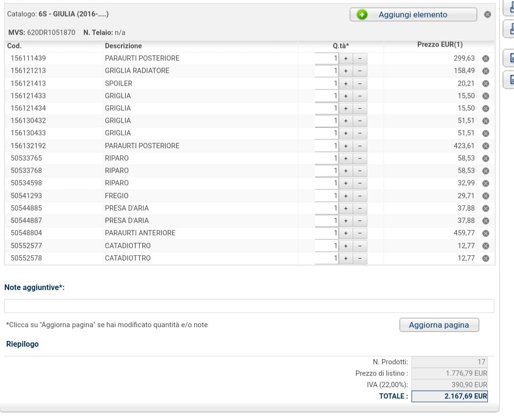This screenshot has width=514, height=420.
Task: Click the TOTALE value 2.167,69 EUR
Action: (449, 396)
